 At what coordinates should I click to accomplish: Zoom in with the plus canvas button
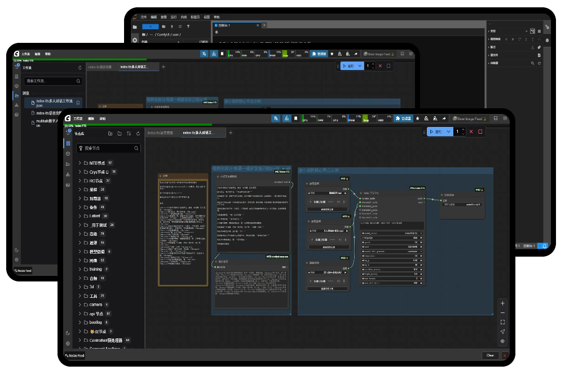(502, 303)
